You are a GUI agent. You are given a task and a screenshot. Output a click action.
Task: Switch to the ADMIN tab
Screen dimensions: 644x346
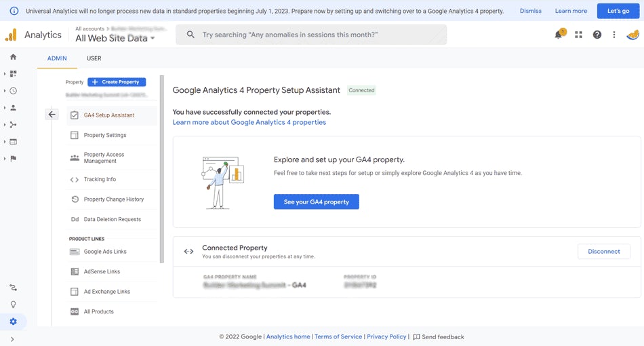click(57, 58)
